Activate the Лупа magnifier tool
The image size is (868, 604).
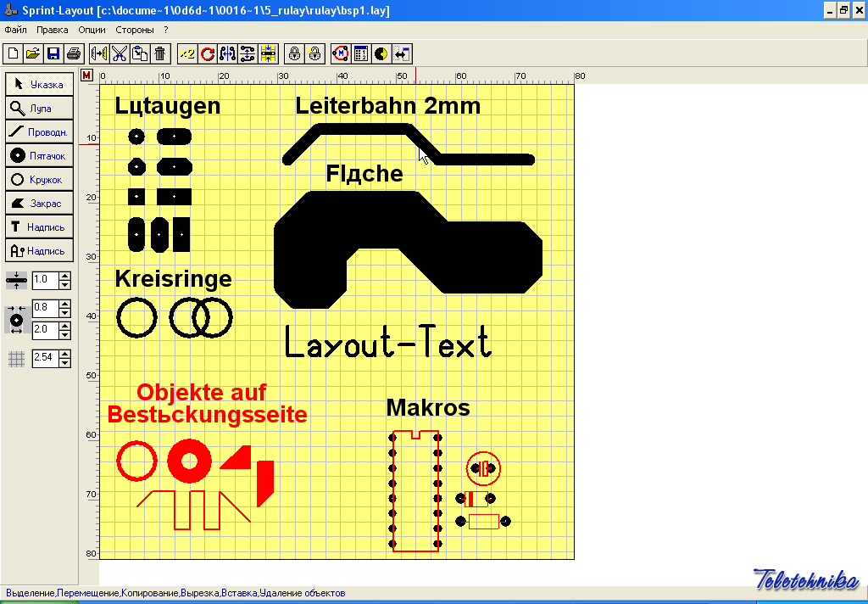coord(39,109)
